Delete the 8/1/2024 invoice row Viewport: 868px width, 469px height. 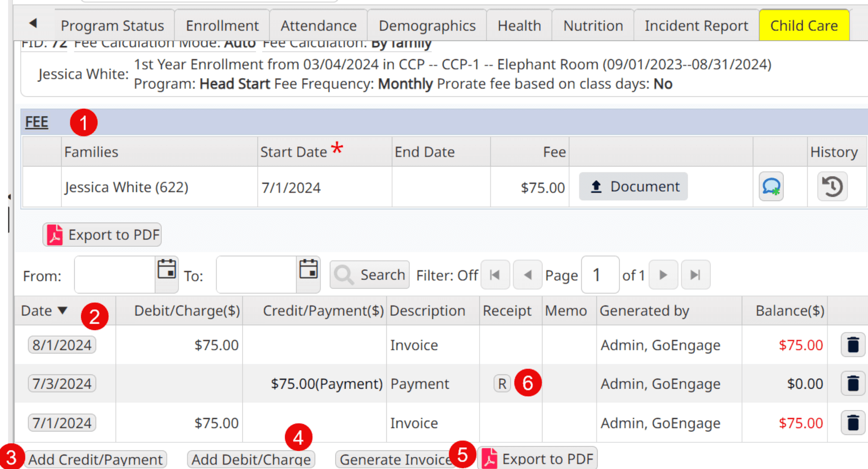pyautogui.click(x=853, y=345)
